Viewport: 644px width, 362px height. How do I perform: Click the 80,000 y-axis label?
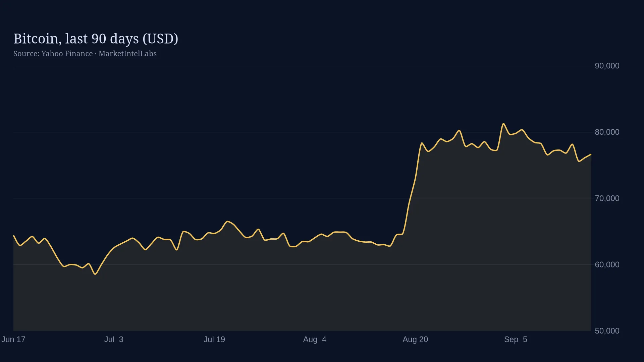click(607, 132)
